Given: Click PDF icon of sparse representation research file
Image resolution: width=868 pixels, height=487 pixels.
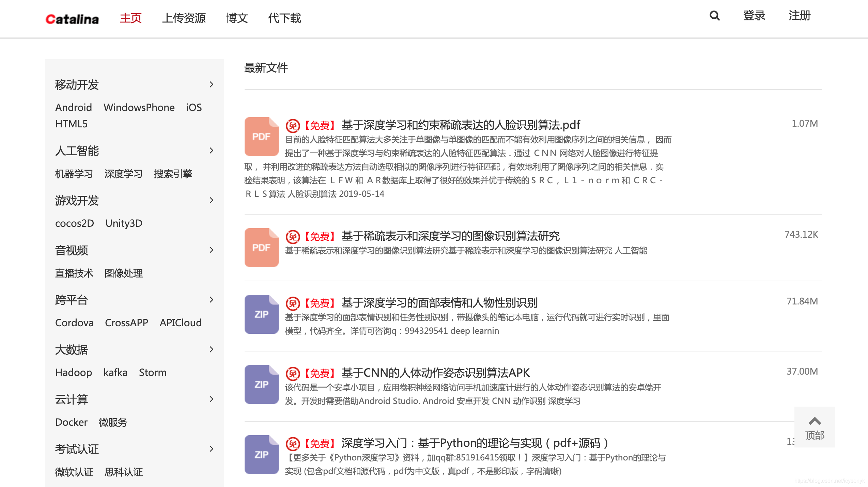Looking at the screenshot, I should coord(261,247).
